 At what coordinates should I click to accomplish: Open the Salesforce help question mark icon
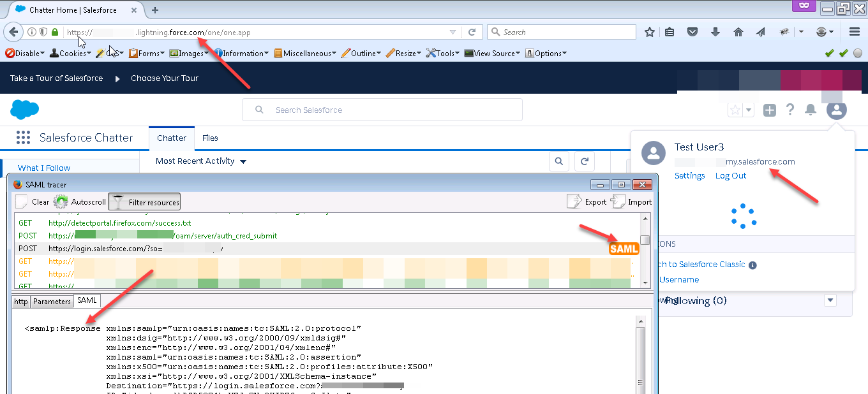tap(790, 110)
